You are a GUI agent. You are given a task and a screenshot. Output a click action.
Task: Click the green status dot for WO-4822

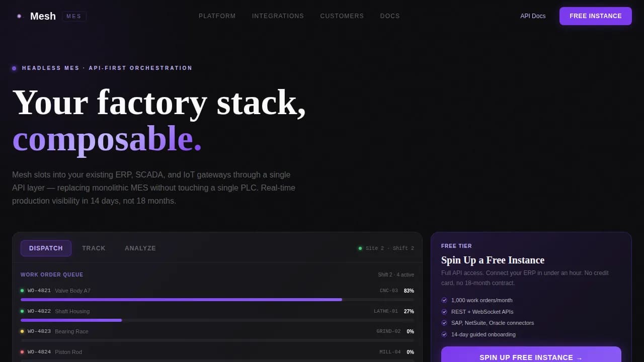22,311
